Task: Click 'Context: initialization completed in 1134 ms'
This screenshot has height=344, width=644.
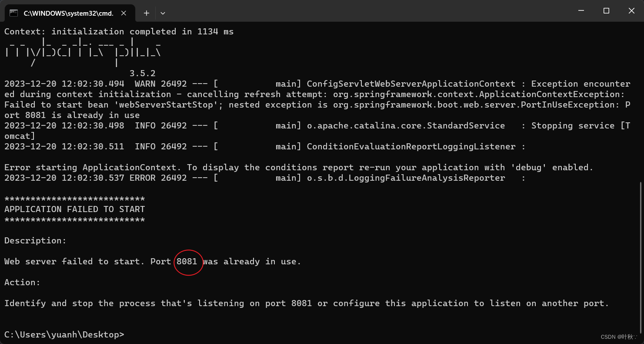Action: click(119, 32)
